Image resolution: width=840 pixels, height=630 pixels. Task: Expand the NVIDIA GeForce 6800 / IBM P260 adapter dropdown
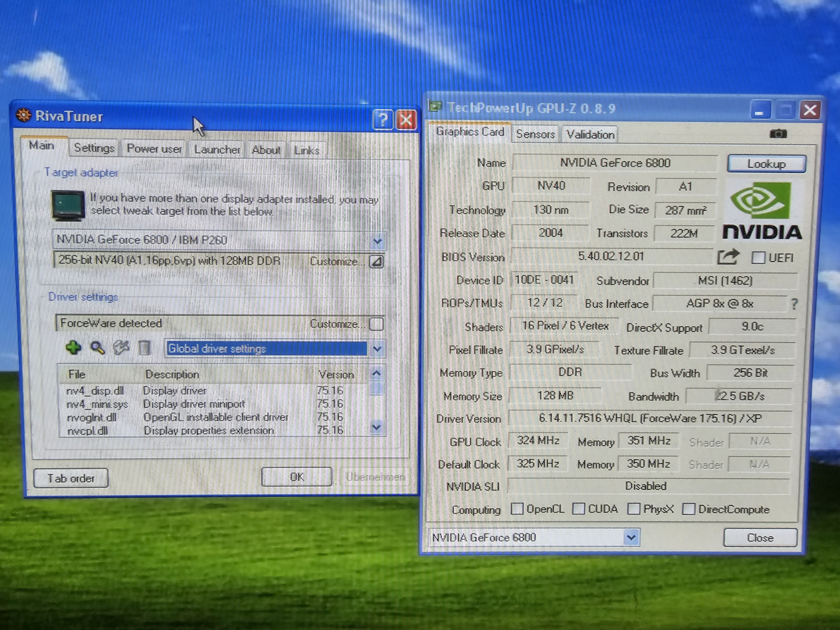[377, 241]
